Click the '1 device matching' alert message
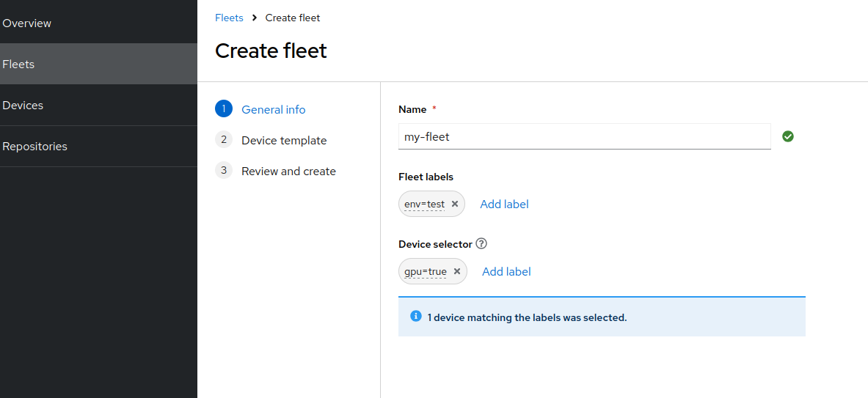 [528, 318]
